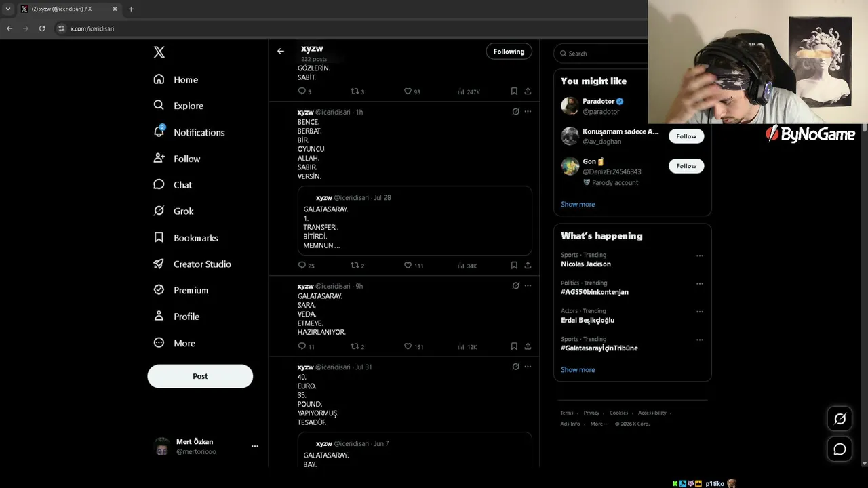The image size is (868, 488).
Task: Open more options on BENCE. BERBAT. post
Action: 528,112
